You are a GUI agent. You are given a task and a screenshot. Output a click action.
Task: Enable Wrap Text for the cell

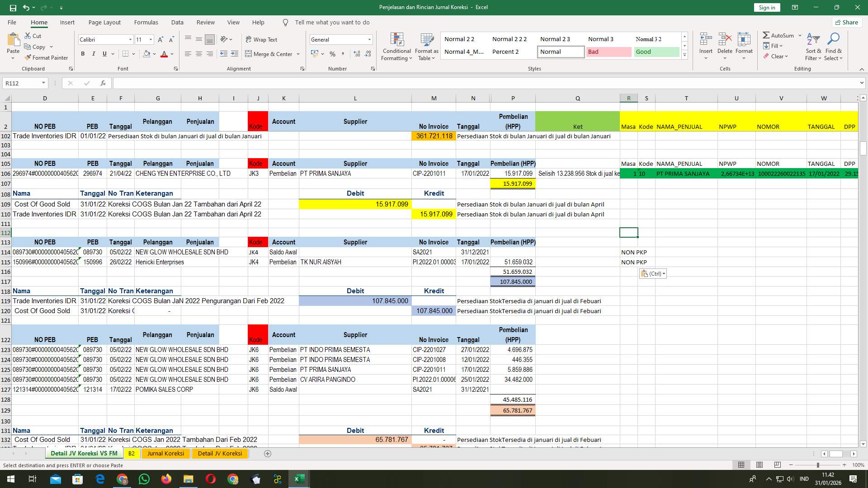pyautogui.click(x=261, y=39)
